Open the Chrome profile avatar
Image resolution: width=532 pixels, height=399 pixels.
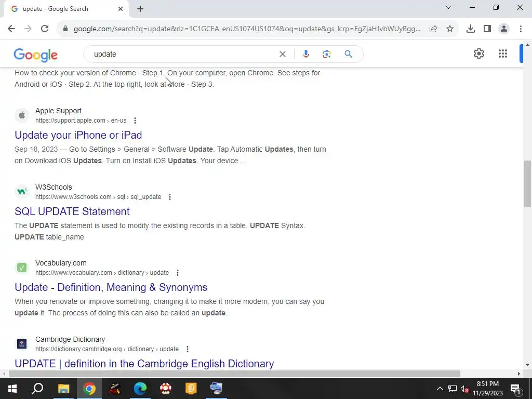[x=504, y=29]
